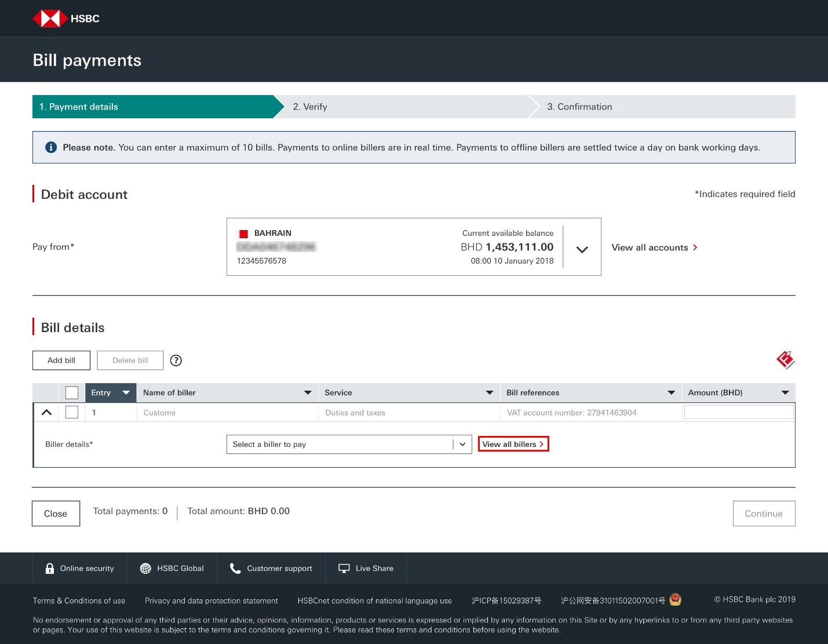This screenshot has height=644, width=828.
Task: Open Online security padlock link
Action: tap(80, 568)
